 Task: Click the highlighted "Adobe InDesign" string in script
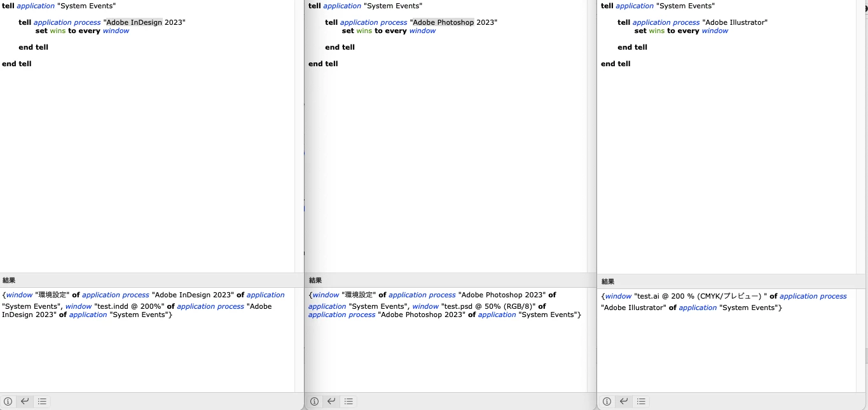point(134,22)
